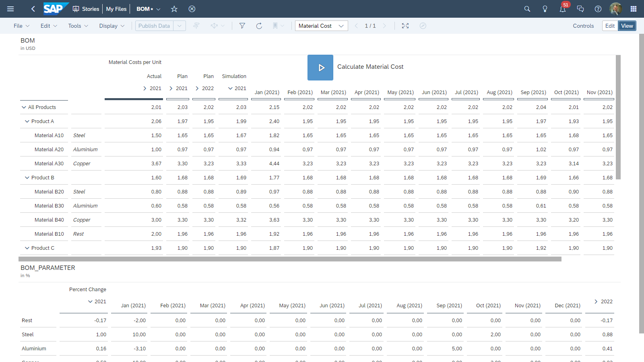Enter fullscreen presentation mode
The height and width of the screenshot is (362, 644).
[405, 26]
